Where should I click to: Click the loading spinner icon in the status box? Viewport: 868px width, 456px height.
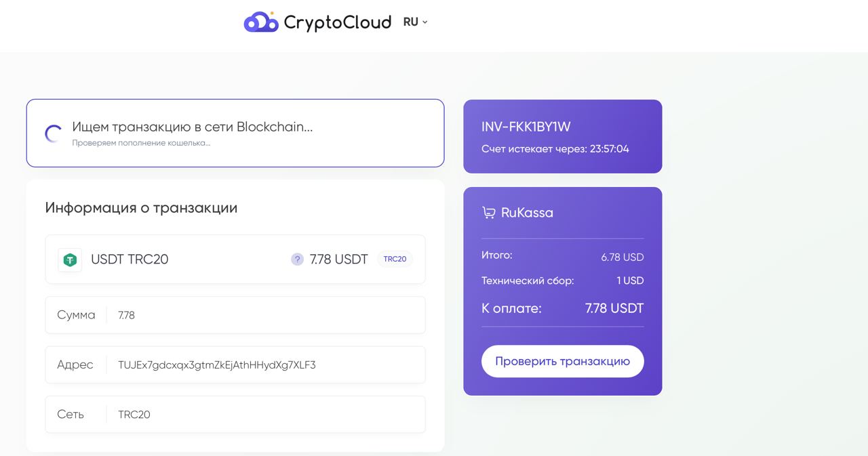click(x=54, y=133)
